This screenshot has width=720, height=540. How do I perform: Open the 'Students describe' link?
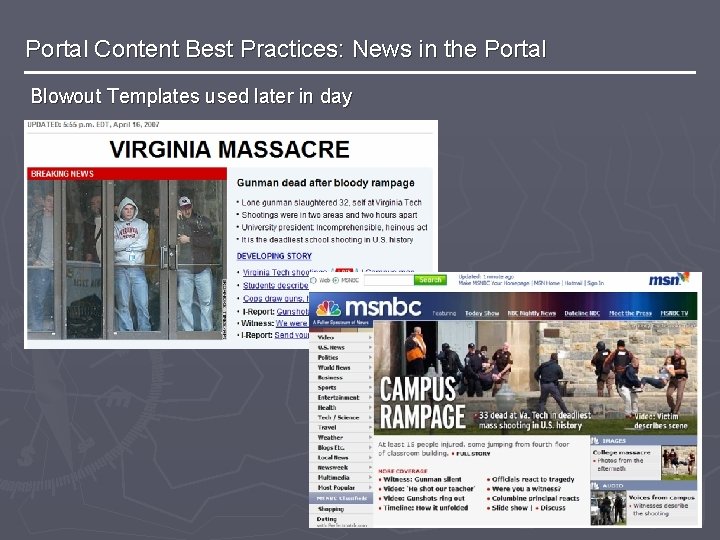click(276, 286)
